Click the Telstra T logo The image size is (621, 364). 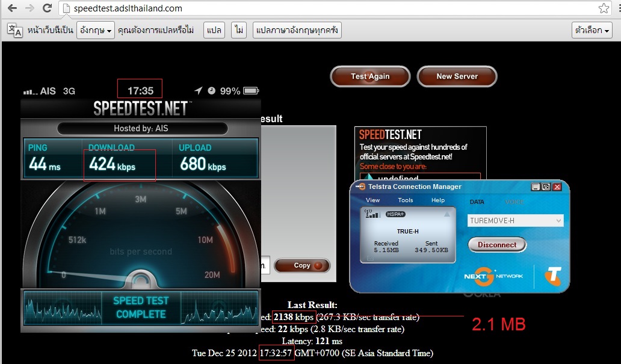(553, 276)
